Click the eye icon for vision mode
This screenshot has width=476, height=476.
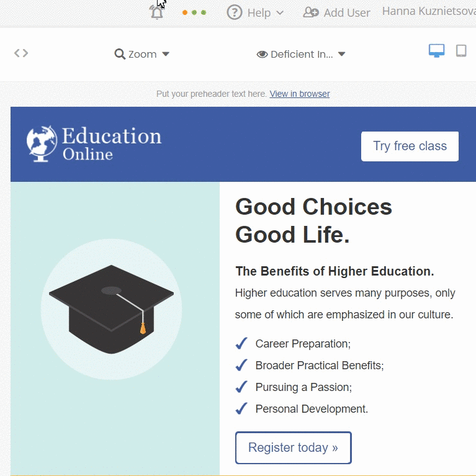tap(262, 55)
